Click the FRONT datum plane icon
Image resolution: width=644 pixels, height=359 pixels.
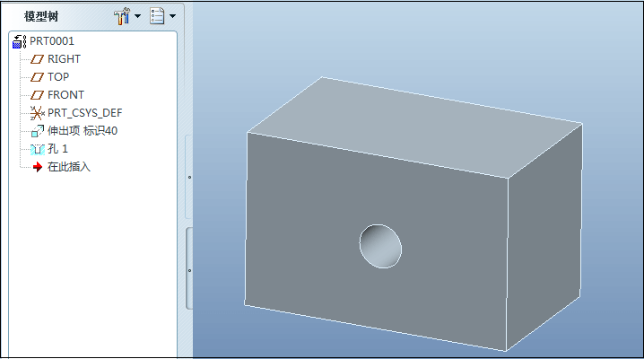point(37,95)
